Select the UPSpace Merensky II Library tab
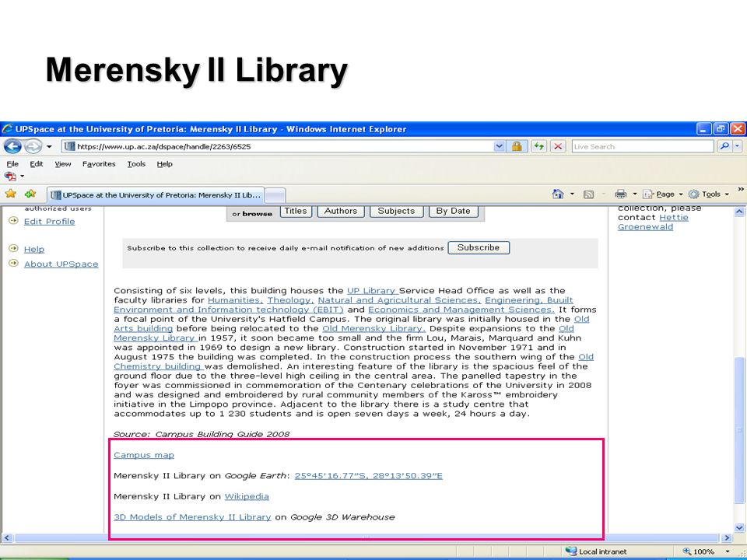747x560 pixels. point(156,194)
